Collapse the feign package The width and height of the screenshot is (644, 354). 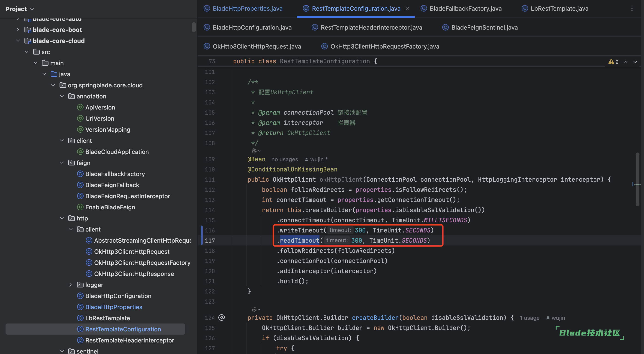[62, 163]
